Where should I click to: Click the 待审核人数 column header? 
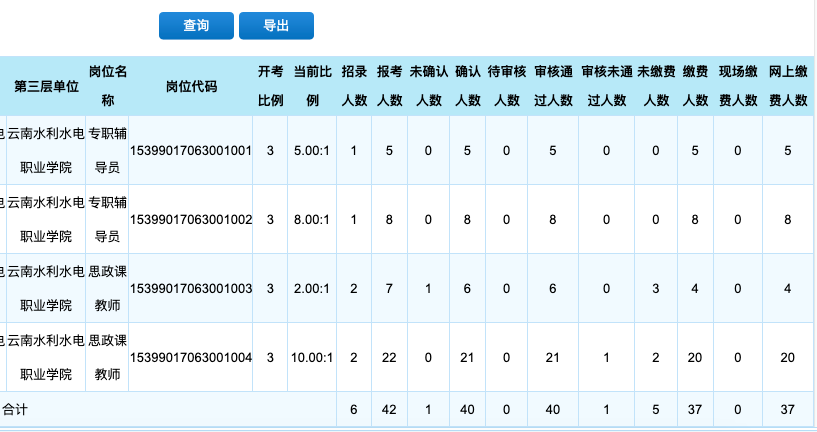(x=507, y=86)
